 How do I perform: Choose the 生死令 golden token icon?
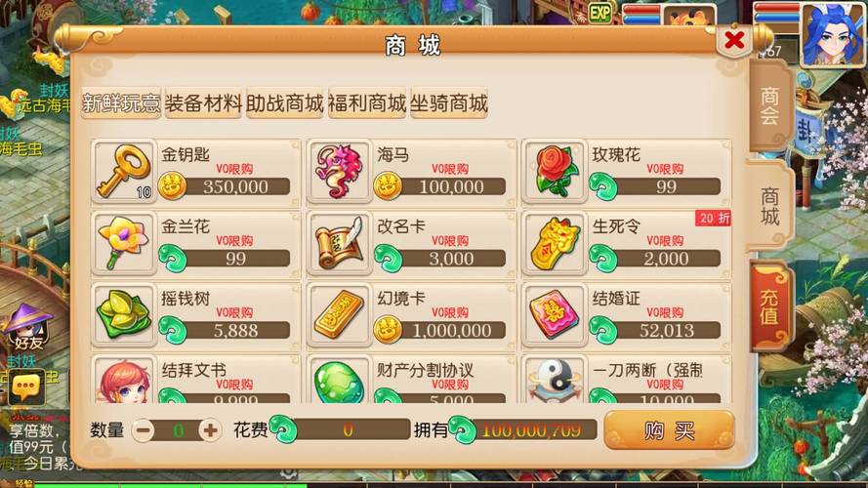(555, 243)
